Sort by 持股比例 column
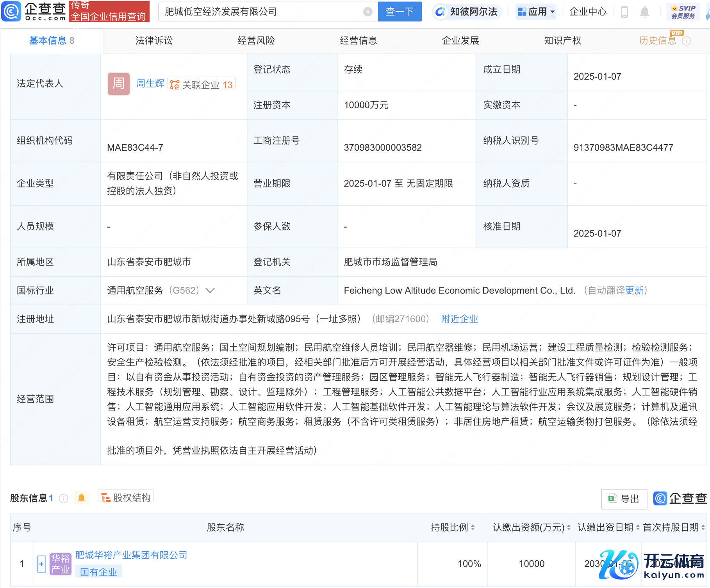 pos(473,527)
